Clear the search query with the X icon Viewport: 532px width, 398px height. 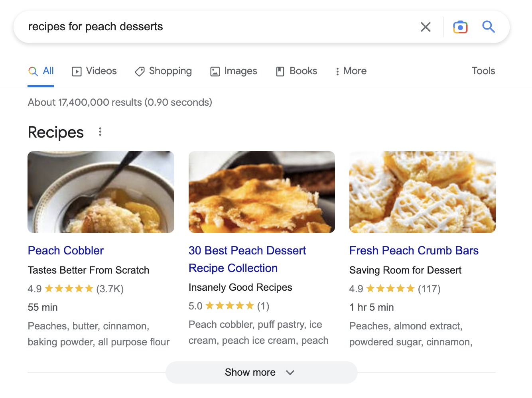point(425,27)
